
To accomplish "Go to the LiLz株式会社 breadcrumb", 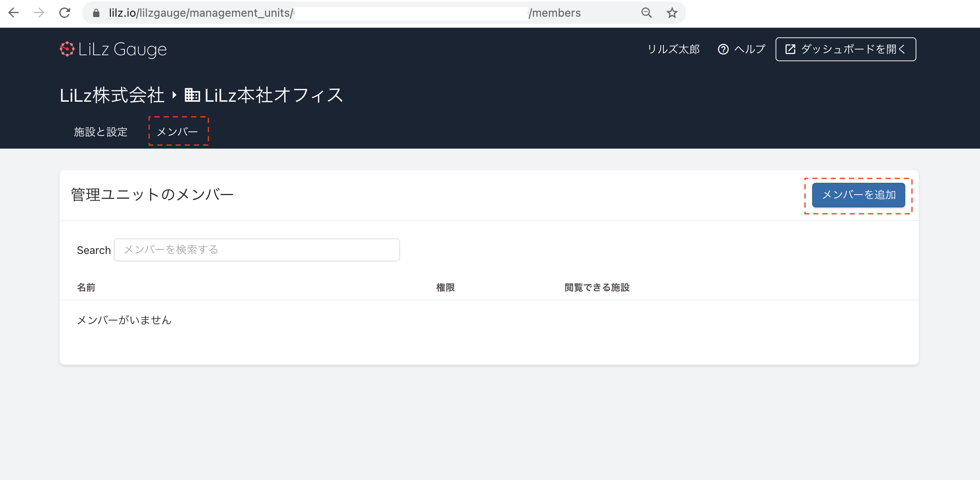I will point(112,95).
